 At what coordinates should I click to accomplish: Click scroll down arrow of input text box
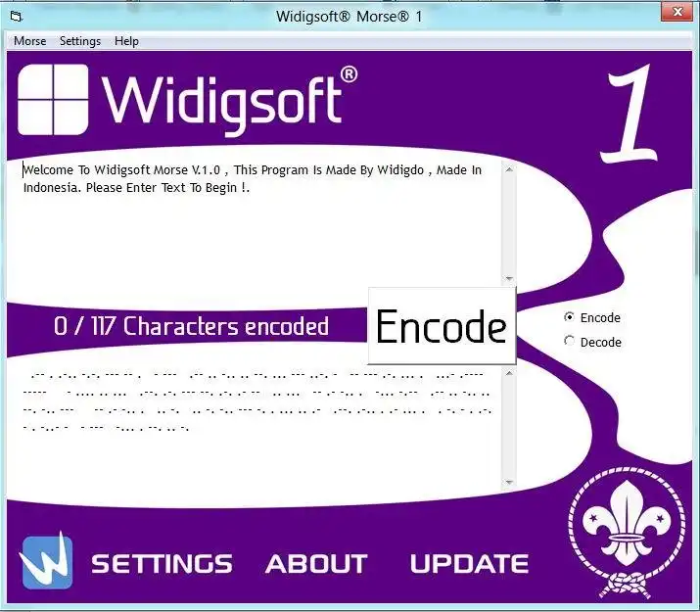click(509, 278)
